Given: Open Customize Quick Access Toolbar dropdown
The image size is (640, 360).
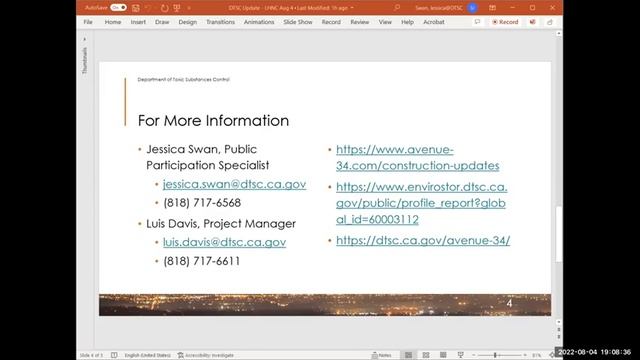Looking at the screenshot, I should 189,8.
